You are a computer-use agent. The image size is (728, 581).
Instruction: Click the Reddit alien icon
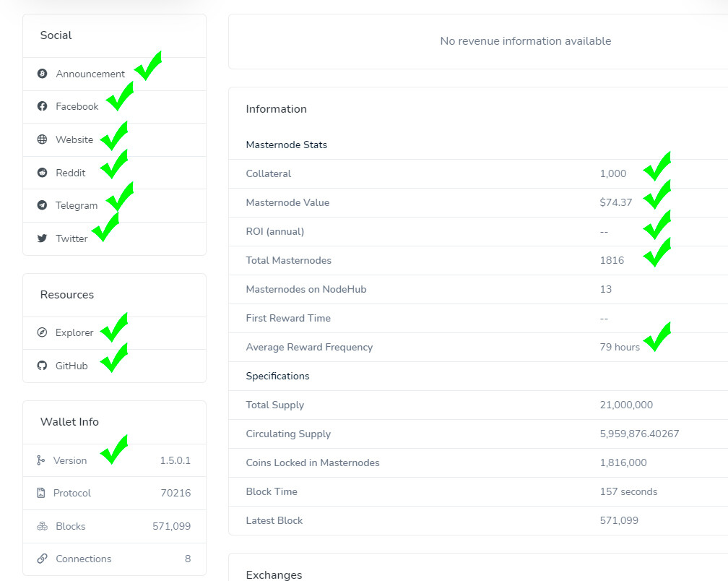coord(42,172)
